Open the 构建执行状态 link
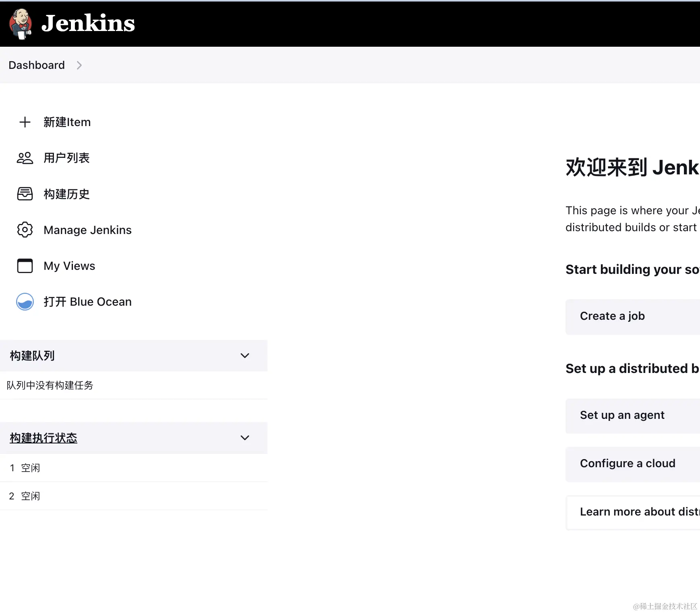 tap(43, 438)
